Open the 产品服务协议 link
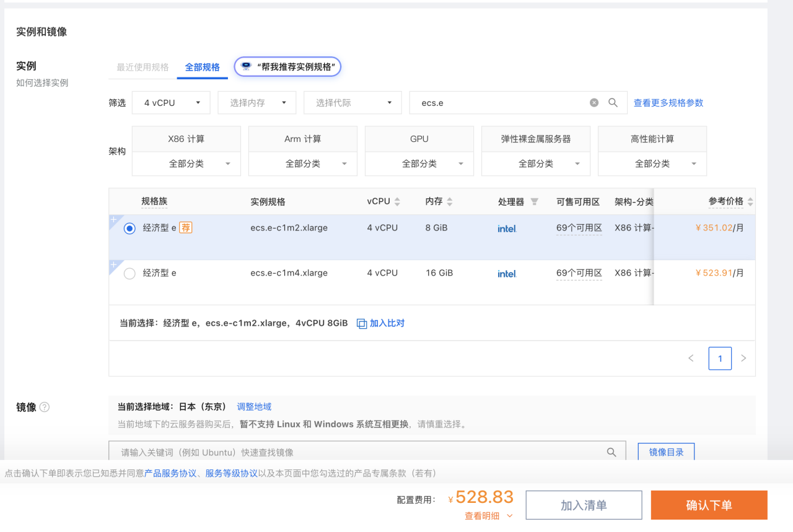 pyautogui.click(x=170, y=473)
